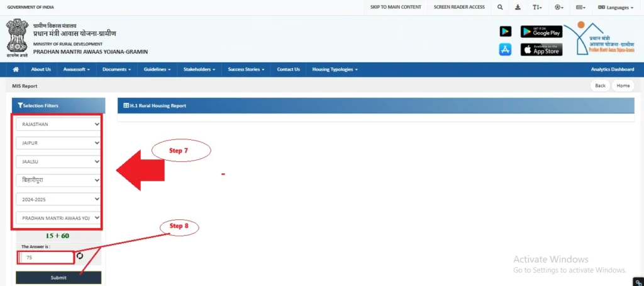
Task: Open the 2024-2025 financial year dropdown
Action: [x=58, y=199]
